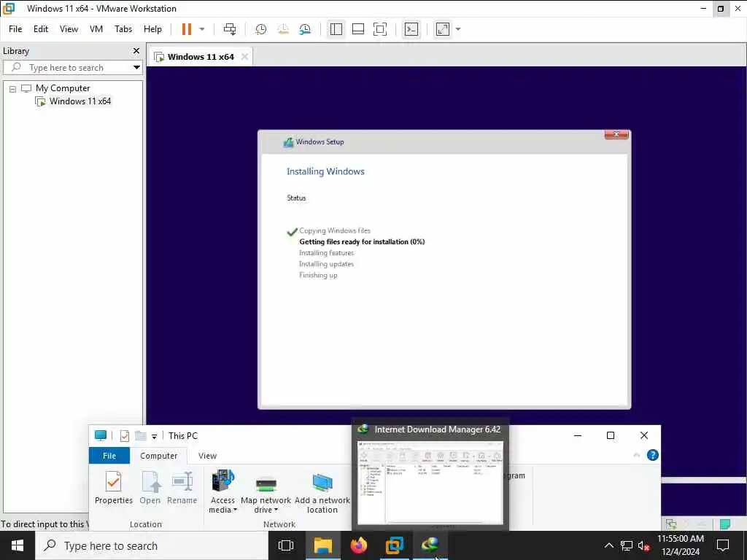The width and height of the screenshot is (747, 560).
Task: Click the muted volume icon in tray
Action: click(x=643, y=545)
